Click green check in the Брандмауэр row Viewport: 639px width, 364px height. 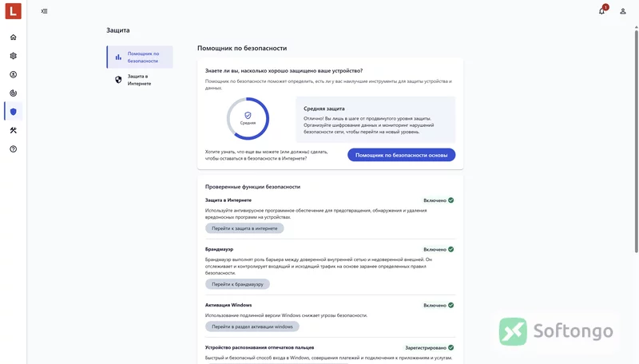click(450, 249)
